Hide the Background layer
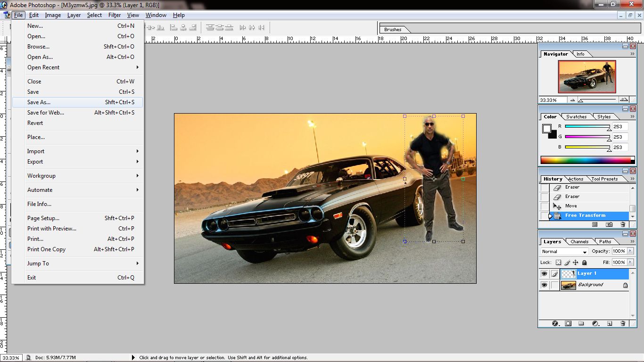 tap(544, 285)
